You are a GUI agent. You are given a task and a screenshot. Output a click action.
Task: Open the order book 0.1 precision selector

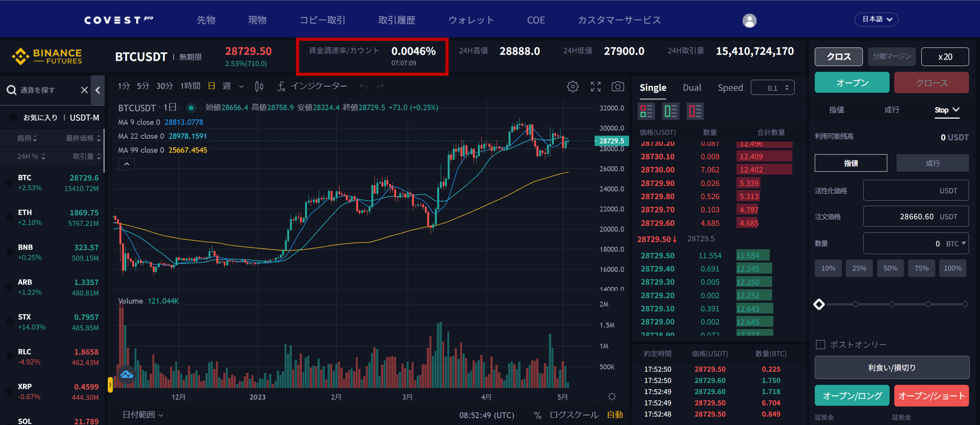click(x=773, y=88)
